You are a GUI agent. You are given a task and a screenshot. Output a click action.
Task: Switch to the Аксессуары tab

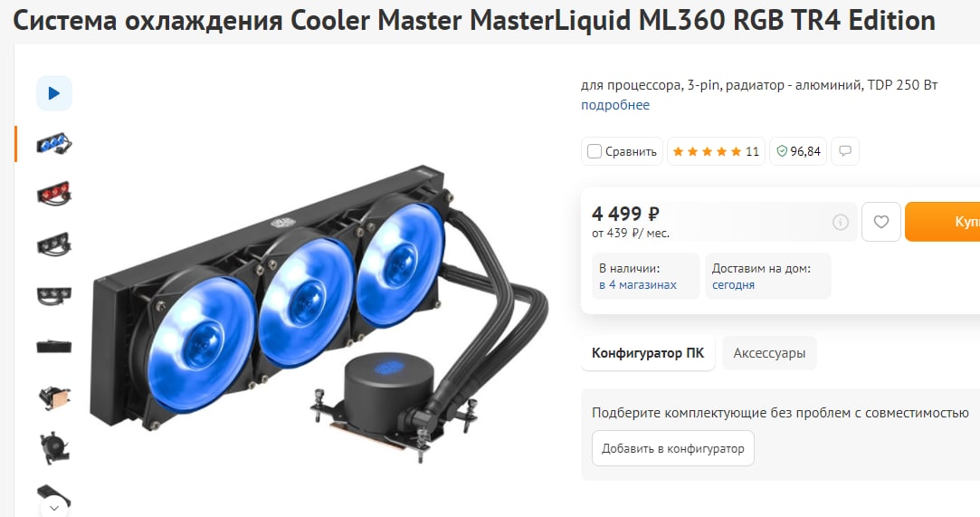coord(769,353)
